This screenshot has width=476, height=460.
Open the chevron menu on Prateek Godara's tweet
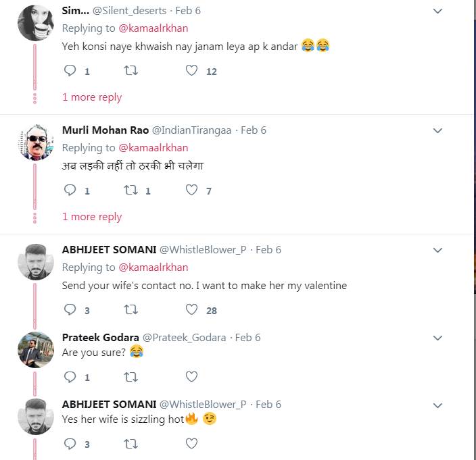pos(437,338)
